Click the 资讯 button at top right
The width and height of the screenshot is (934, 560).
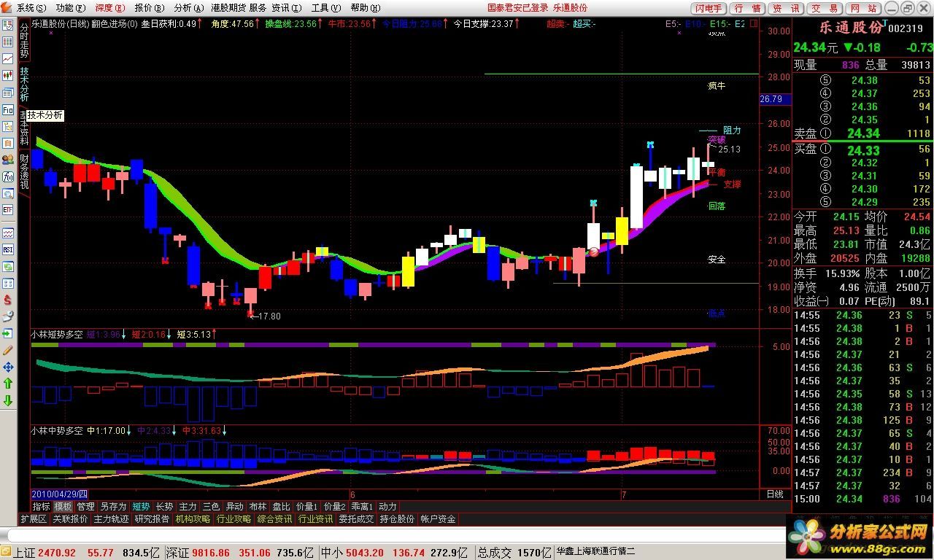tap(786, 9)
